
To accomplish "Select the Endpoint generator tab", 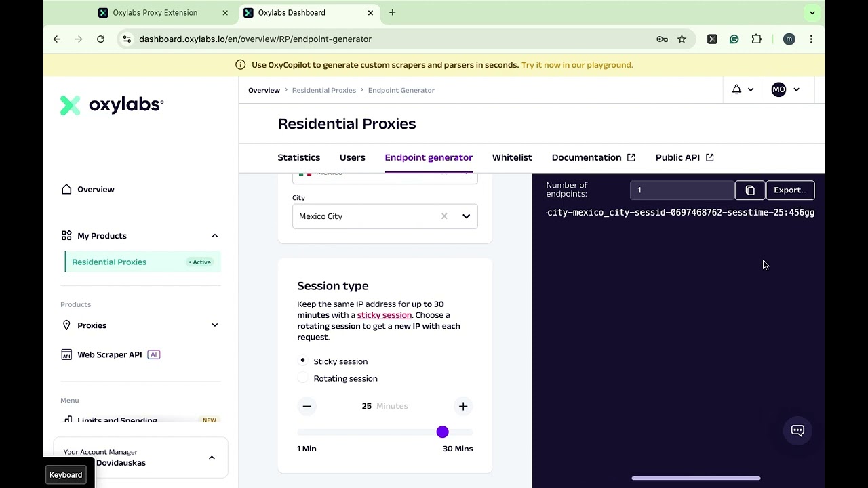I will tap(429, 157).
